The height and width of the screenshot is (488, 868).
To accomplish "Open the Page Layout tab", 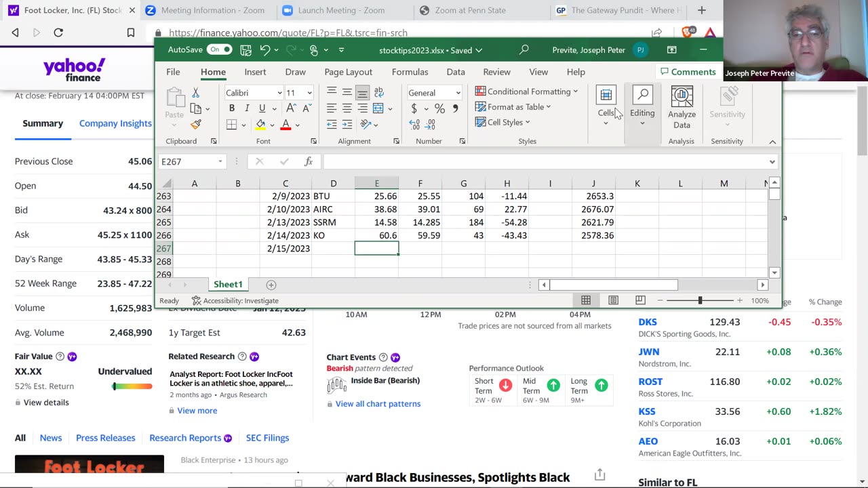I will [x=348, y=72].
